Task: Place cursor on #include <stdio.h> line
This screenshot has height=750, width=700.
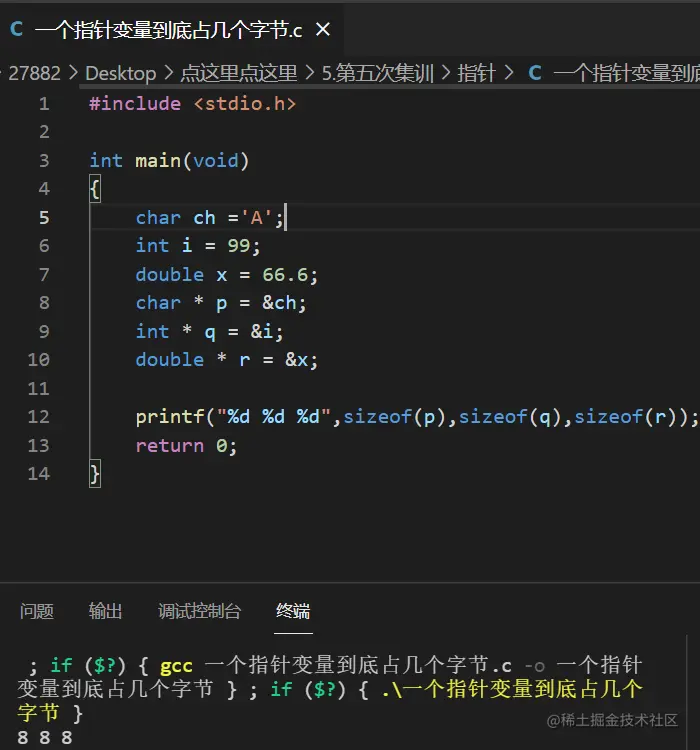Action: tap(192, 104)
